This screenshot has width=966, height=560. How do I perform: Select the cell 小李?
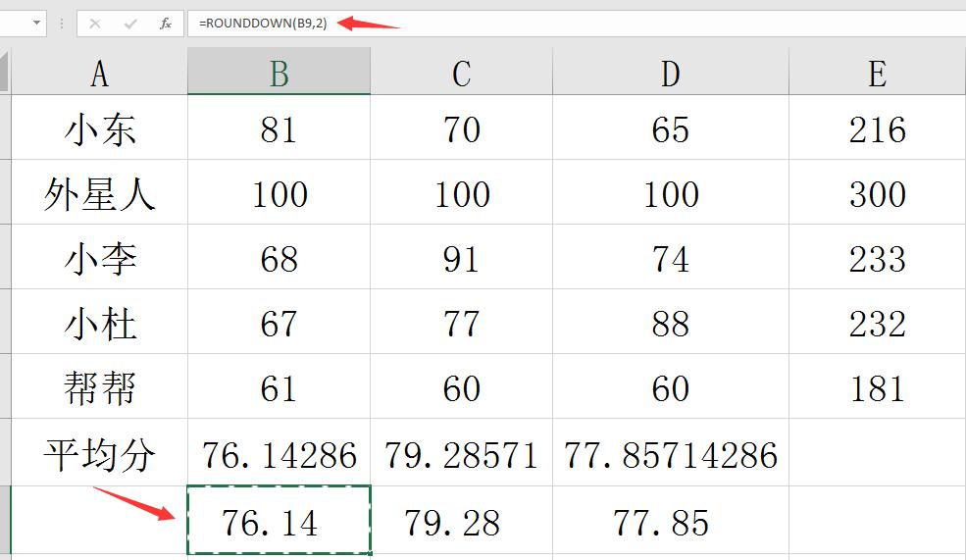click(99, 257)
